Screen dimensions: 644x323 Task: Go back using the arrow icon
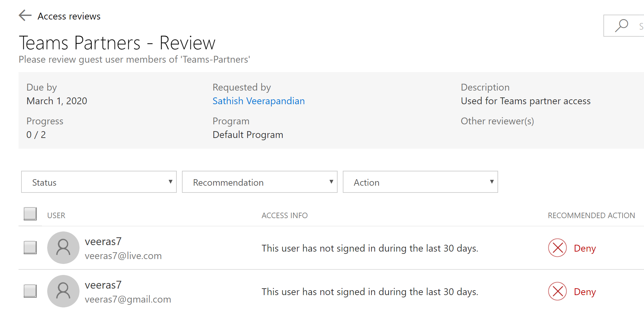pos(25,15)
